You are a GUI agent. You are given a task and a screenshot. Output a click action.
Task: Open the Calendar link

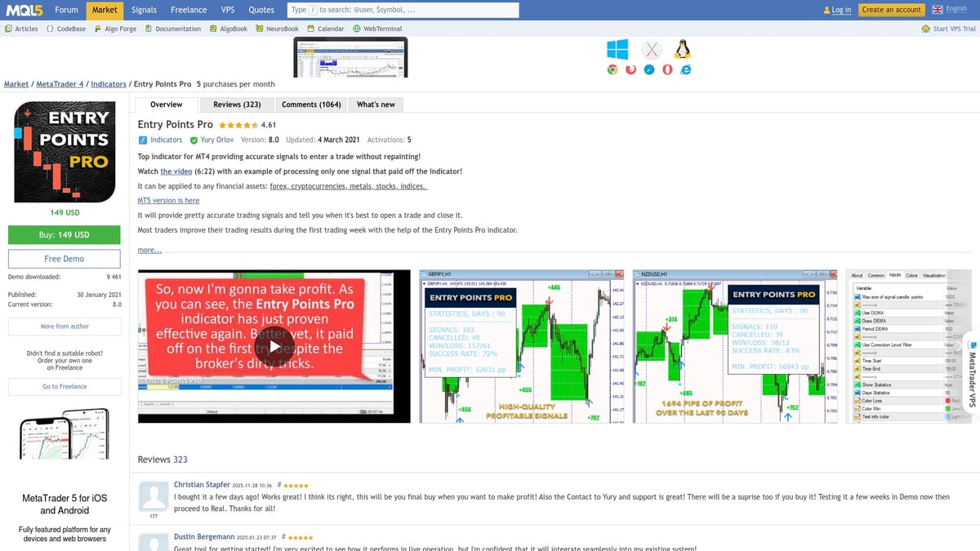point(325,29)
